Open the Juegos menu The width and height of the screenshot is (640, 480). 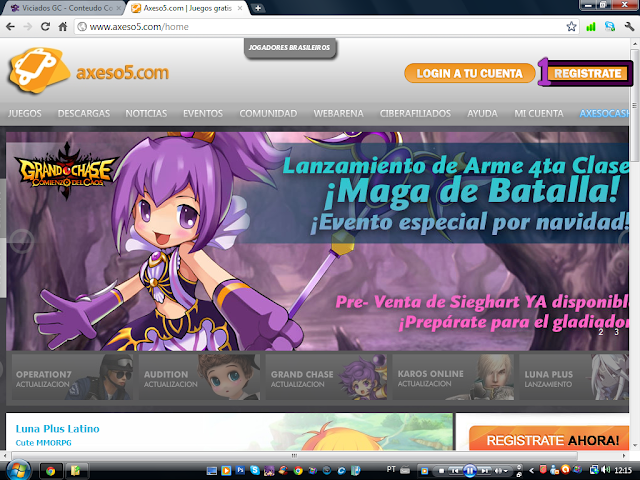(x=24, y=113)
